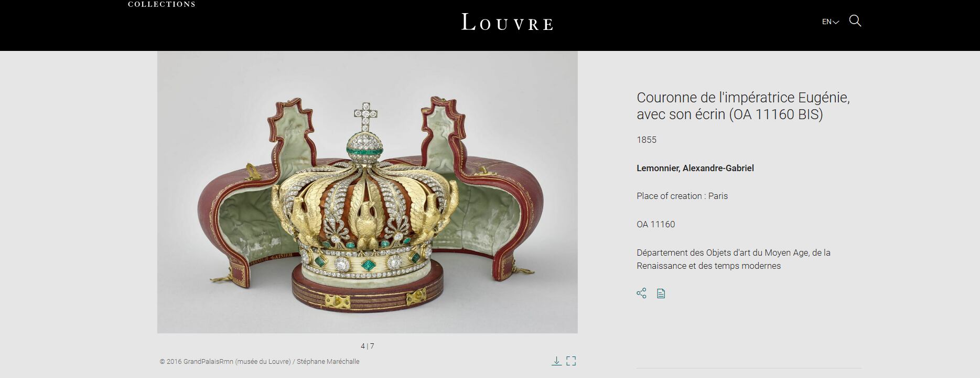Viewport: 980px width, 378px height.
Task: Click inventory number OA 11160
Action: click(656, 224)
